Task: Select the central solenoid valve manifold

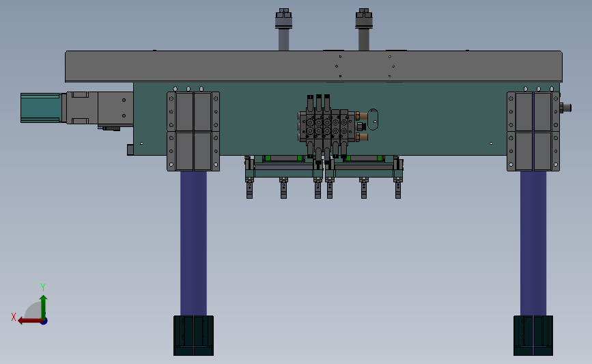Action: 327,126
